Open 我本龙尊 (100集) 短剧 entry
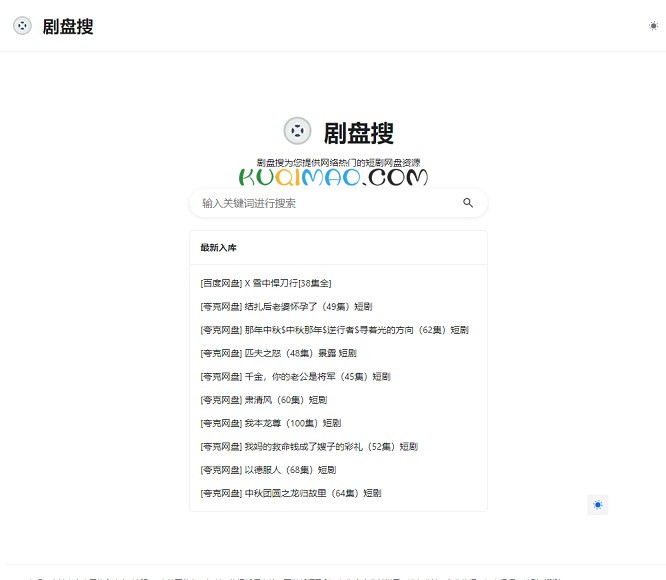The height and width of the screenshot is (580, 666). tap(271, 423)
